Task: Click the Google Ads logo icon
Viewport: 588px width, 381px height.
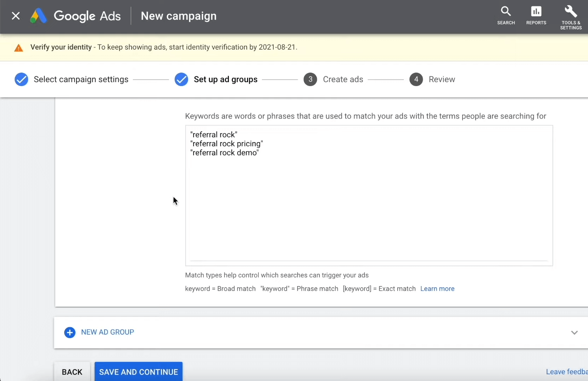Action: 38,16
